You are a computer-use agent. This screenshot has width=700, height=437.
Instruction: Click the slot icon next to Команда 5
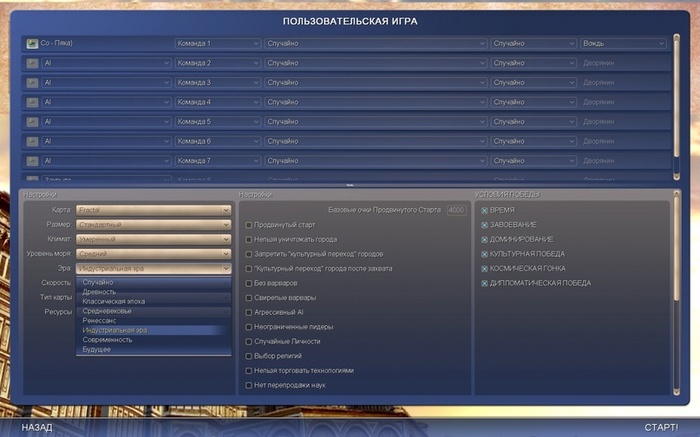[33, 122]
